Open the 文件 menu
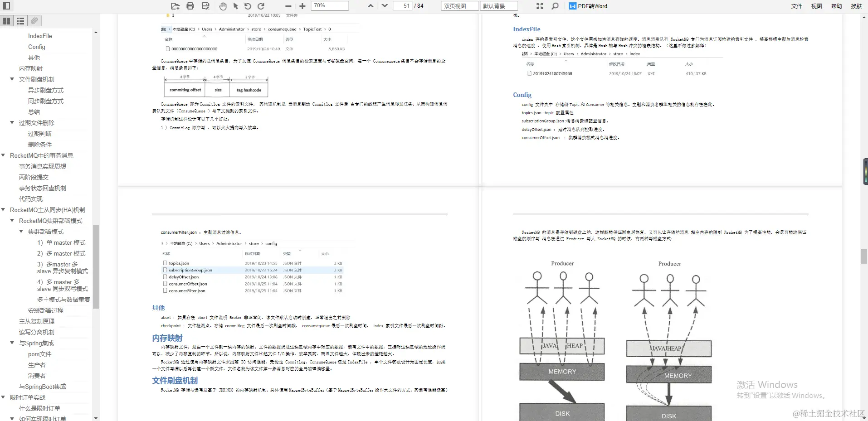 797,6
